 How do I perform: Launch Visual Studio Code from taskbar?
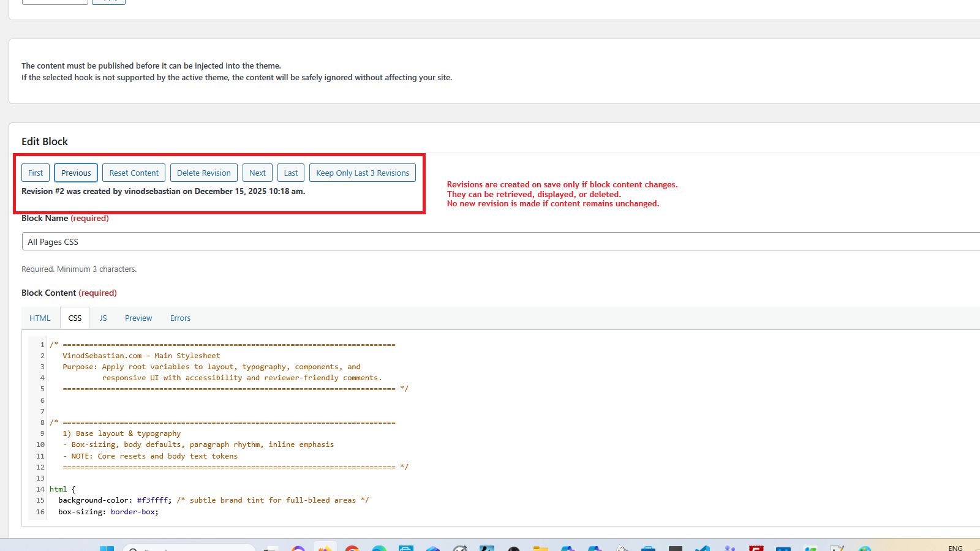703,548
